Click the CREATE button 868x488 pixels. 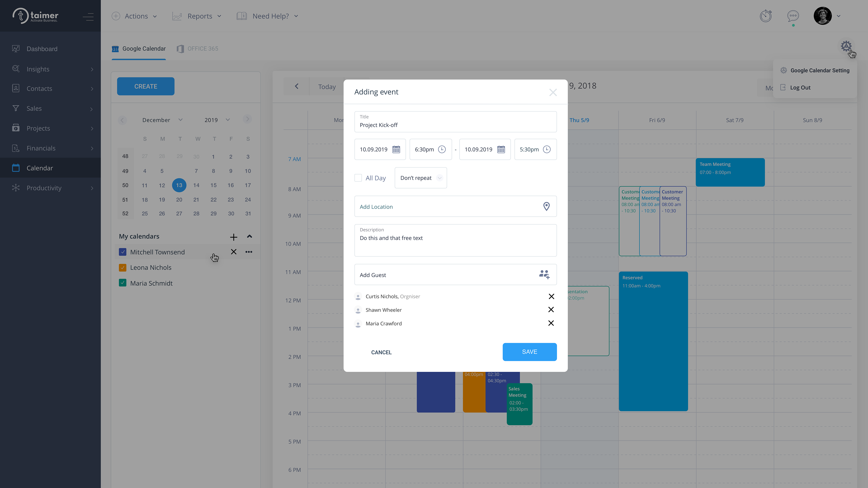click(x=146, y=86)
